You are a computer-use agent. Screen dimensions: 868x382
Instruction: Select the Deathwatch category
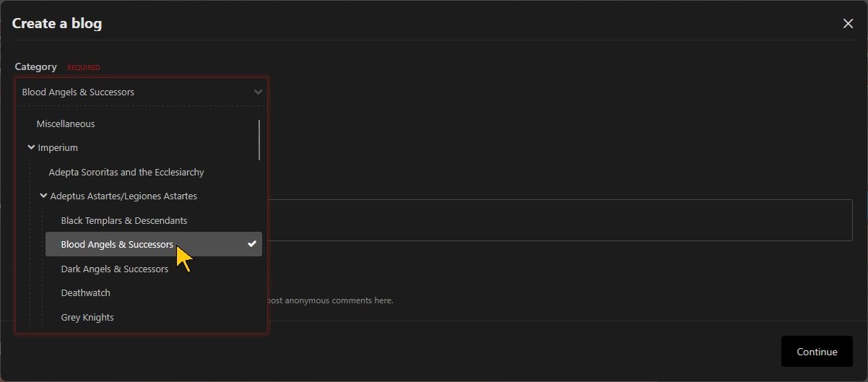point(86,292)
